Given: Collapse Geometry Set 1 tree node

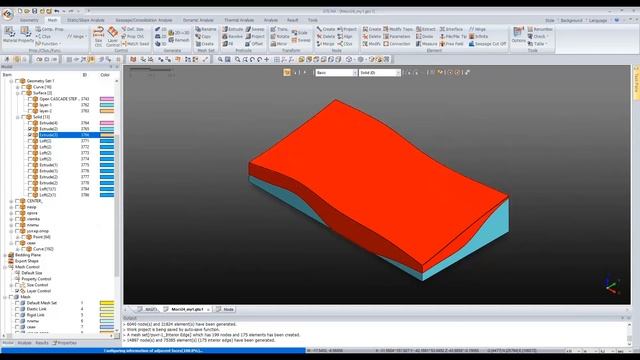Looking at the screenshot, I should coord(11,81).
